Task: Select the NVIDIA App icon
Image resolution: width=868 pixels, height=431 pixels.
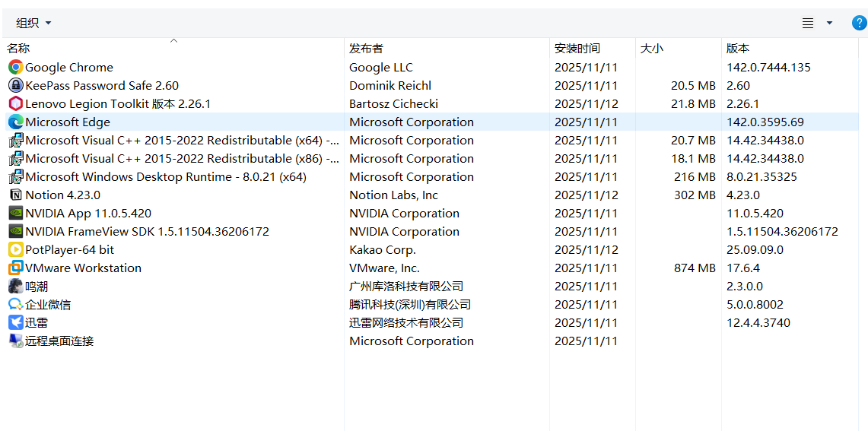Action: [x=15, y=214]
